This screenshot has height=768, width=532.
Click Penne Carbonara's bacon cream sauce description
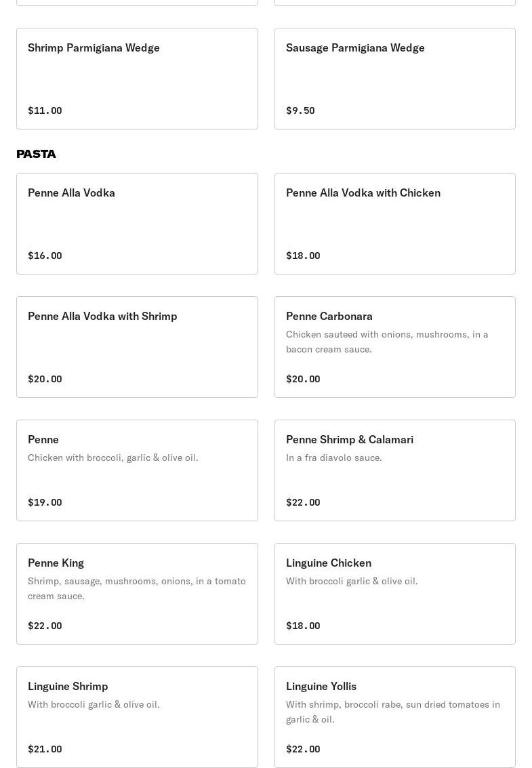tap(386, 342)
